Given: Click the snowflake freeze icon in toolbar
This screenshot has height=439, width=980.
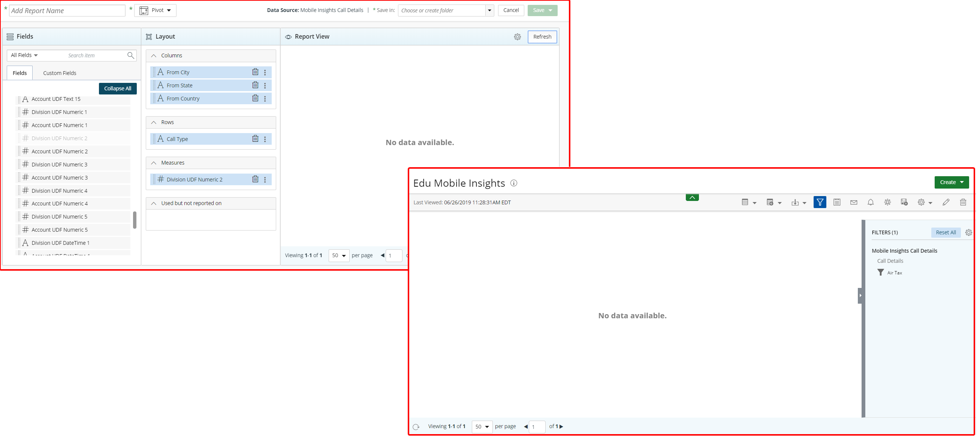Looking at the screenshot, I should click(887, 202).
